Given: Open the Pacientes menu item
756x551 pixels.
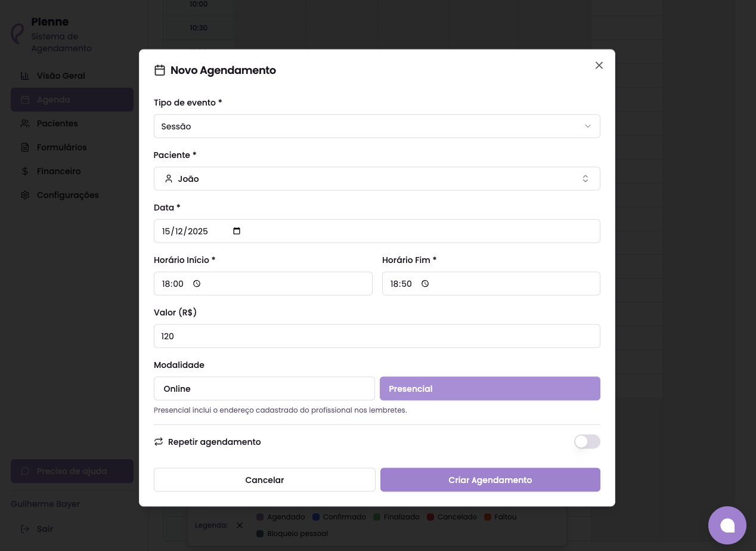Looking at the screenshot, I should (x=57, y=123).
